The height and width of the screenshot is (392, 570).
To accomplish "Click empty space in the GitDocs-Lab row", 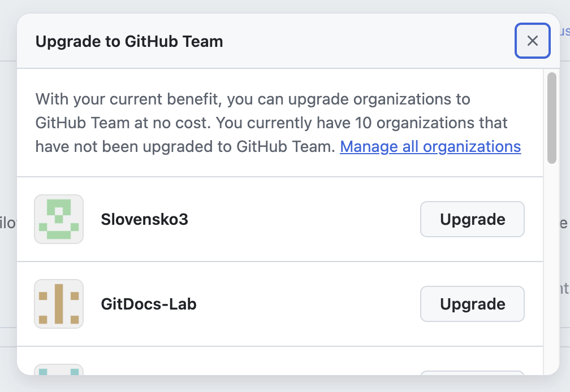I will [305, 304].
